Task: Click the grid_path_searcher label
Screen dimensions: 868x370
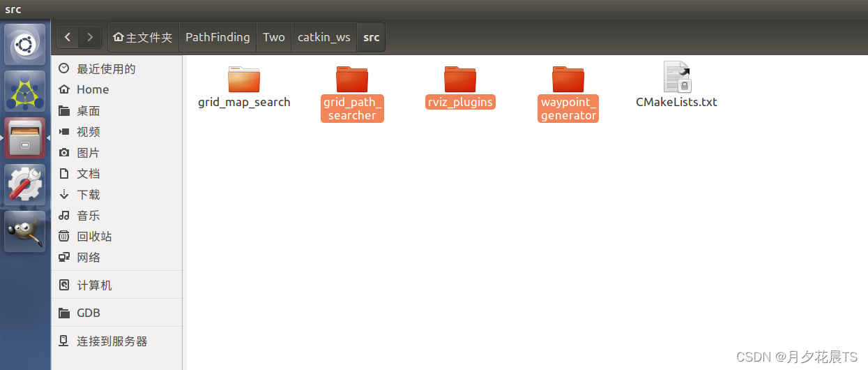Action: click(x=352, y=109)
